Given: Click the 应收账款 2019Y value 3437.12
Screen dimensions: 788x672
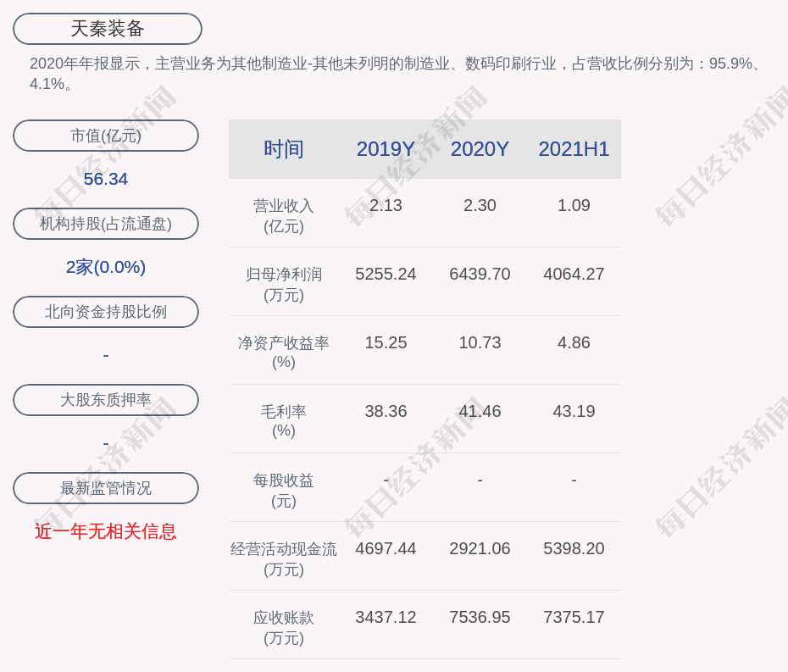Looking at the screenshot, I should pyautogui.click(x=386, y=617).
